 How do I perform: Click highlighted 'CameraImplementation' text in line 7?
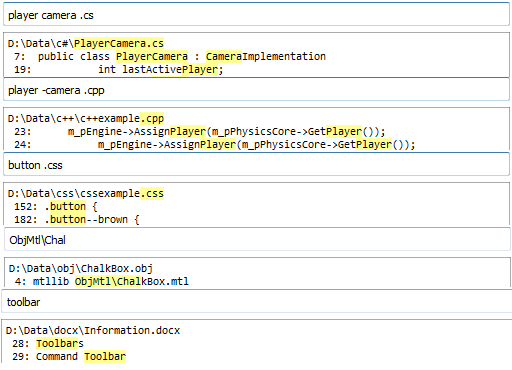(266, 57)
